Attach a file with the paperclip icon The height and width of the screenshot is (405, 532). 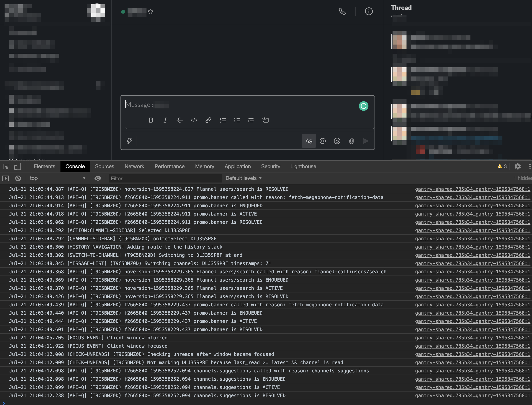tap(351, 141)
